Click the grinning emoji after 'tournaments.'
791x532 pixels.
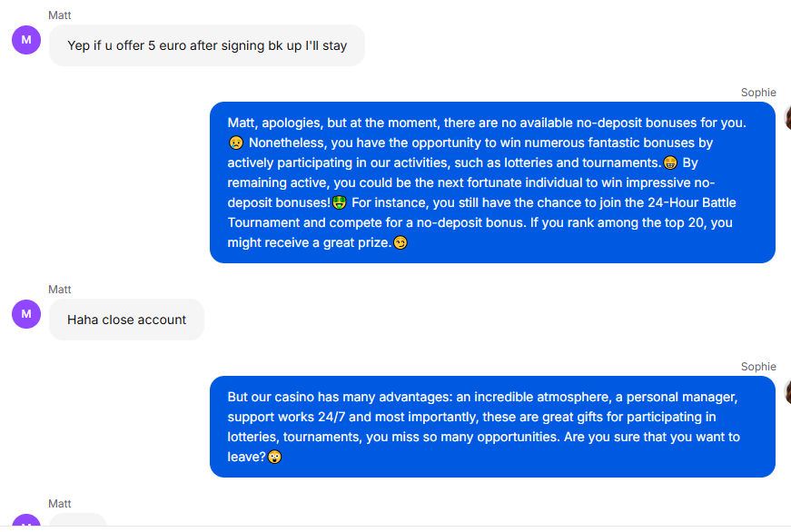point(670,163)
